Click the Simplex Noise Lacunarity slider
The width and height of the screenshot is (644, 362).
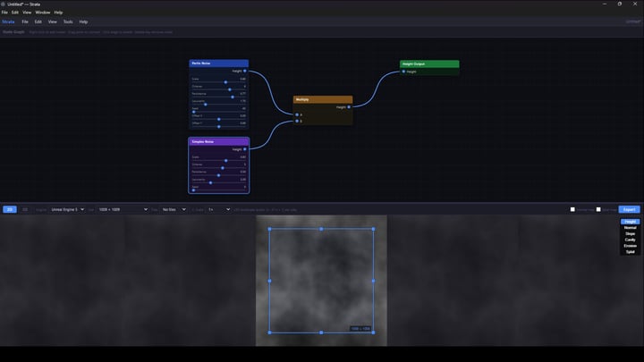(218, 182)
